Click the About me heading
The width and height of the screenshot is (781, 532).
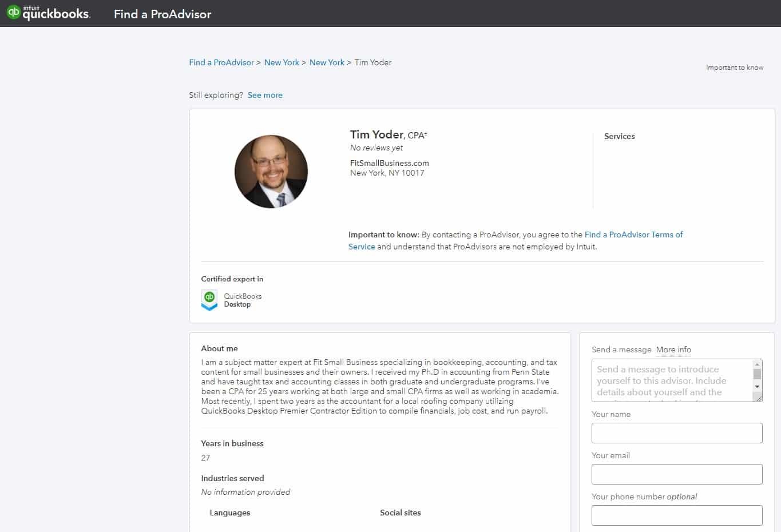(x=219, y=348)
